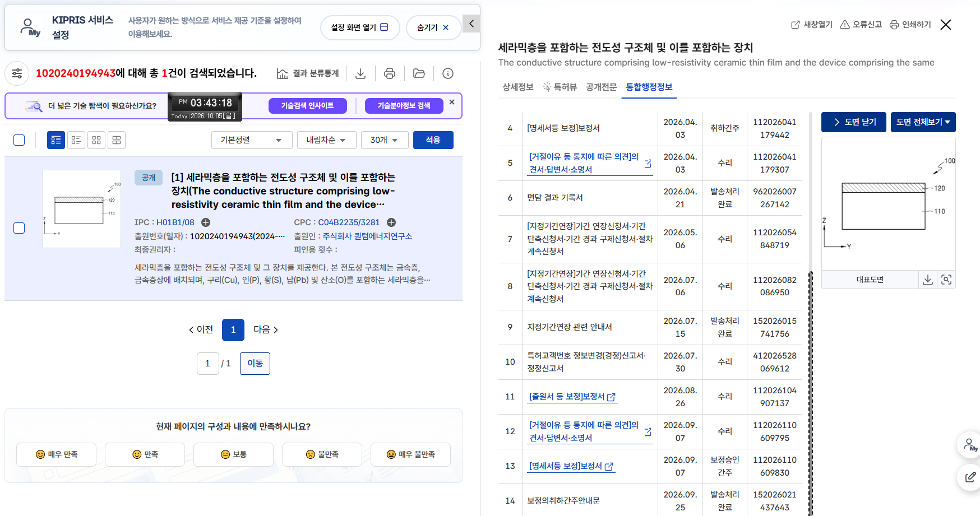Viewport: 980px width, 516px height.
Task: Open 새창열기 in new window
Action: coord(812,25)
